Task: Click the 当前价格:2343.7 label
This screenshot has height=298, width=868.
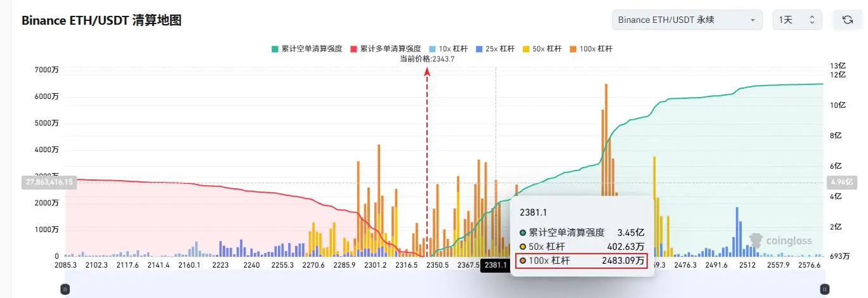Action: click(427, 59)
